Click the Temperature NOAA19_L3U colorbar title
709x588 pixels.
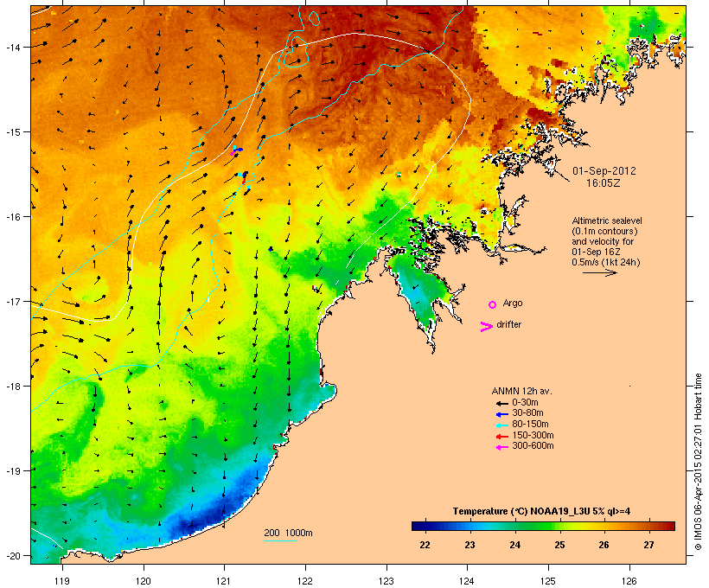tap(541, 511)
